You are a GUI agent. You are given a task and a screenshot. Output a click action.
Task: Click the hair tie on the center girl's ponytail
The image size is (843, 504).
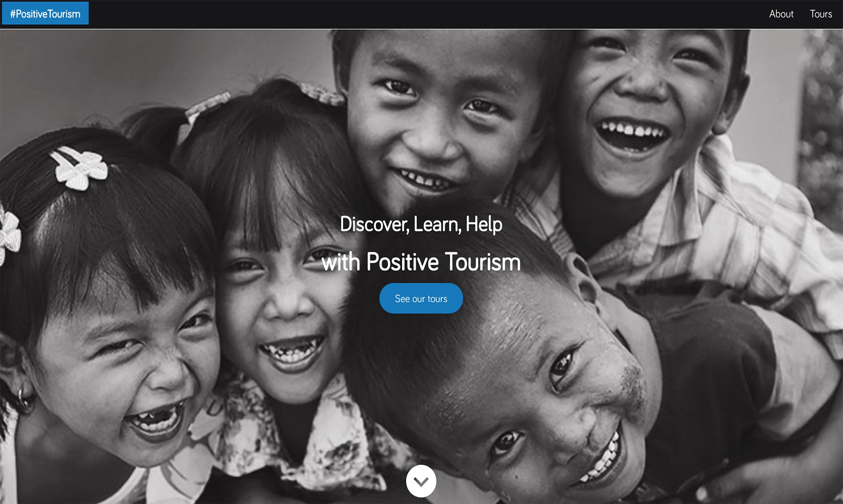point(207,104)
